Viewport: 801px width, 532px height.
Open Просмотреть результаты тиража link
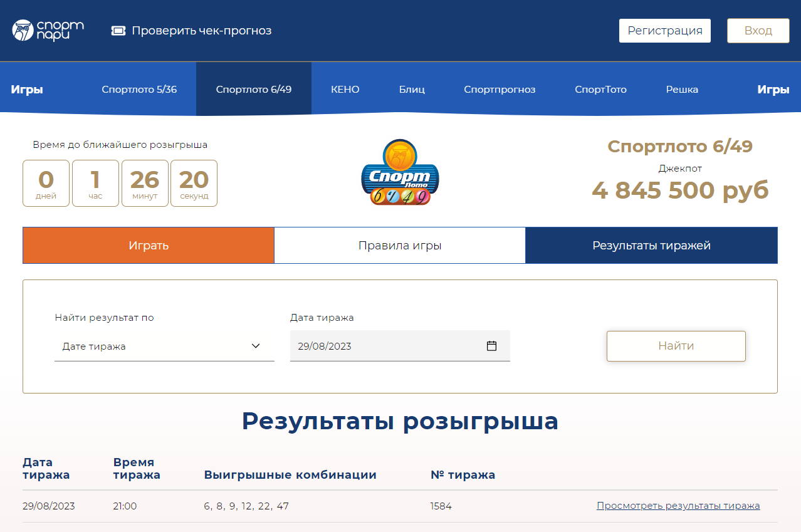(678, 506)
